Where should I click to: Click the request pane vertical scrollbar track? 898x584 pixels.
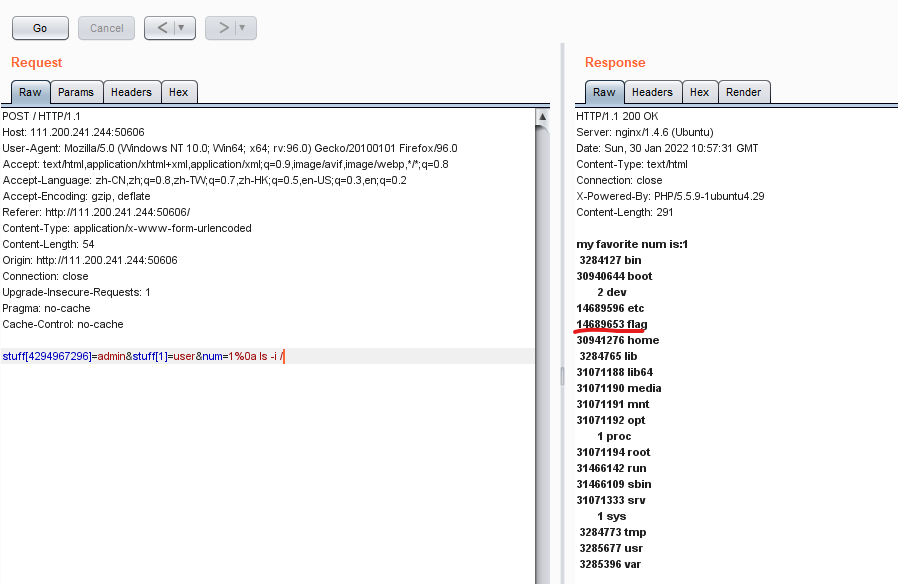point(542,355)
